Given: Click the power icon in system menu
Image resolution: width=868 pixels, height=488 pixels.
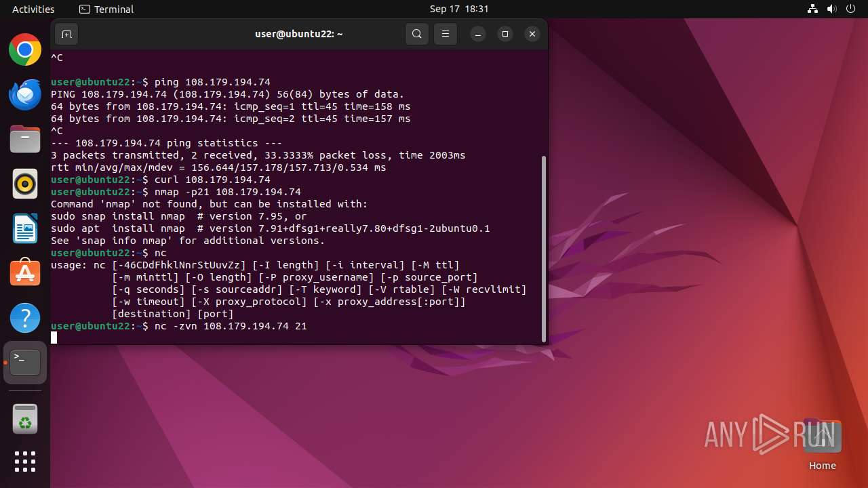Looking at the screenshot, I should point(850,9).
